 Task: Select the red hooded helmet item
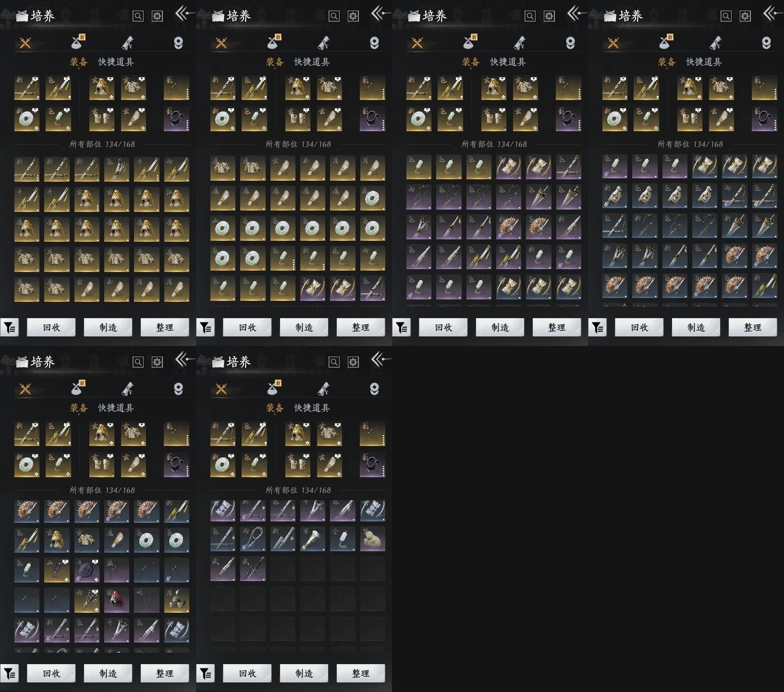pyautogui.click(x=117, y=600)
